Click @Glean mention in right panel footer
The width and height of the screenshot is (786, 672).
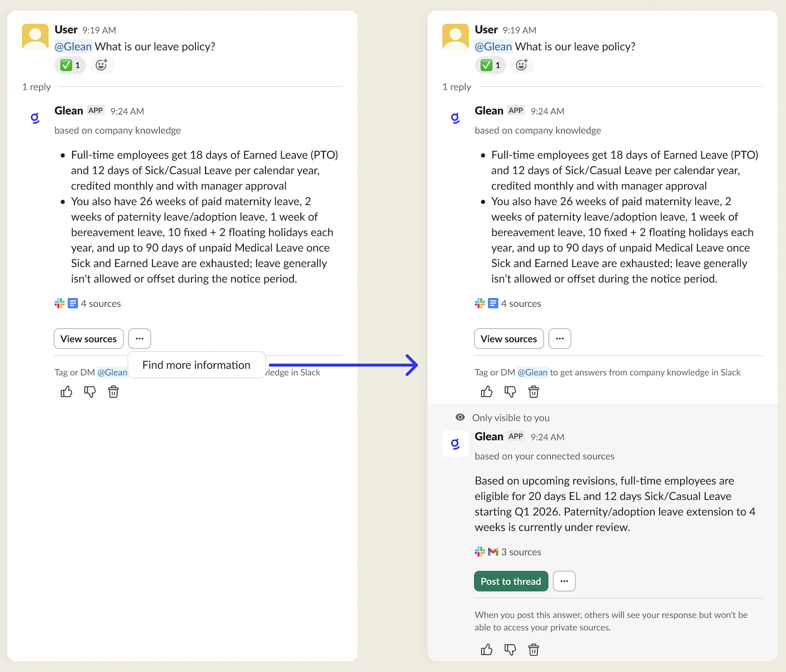point(532,372)
